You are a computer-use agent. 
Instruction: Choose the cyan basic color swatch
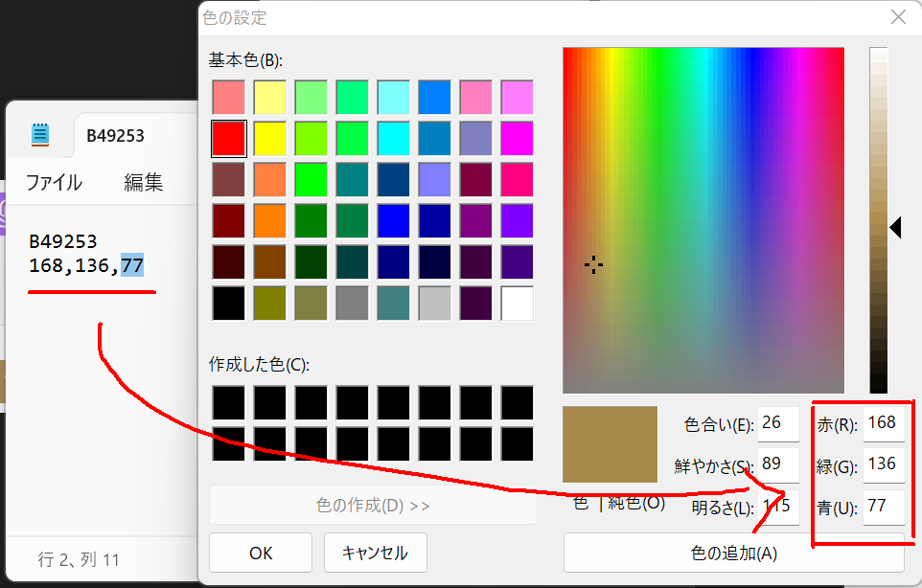coord(393,139)
